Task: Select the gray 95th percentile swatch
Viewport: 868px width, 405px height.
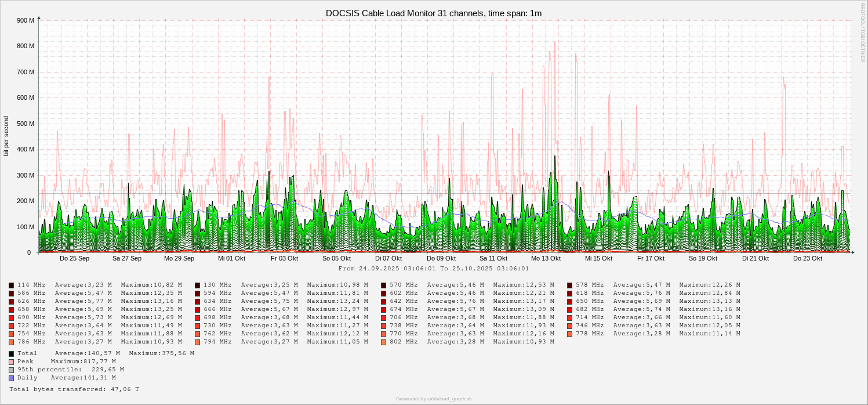Action: pos(12,370)
